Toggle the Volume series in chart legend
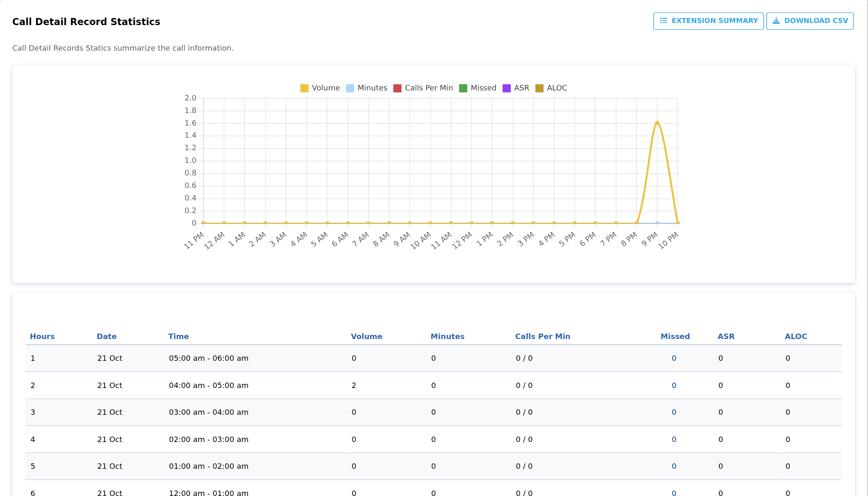The image size is (868, 496). click(x=320, y=88)
